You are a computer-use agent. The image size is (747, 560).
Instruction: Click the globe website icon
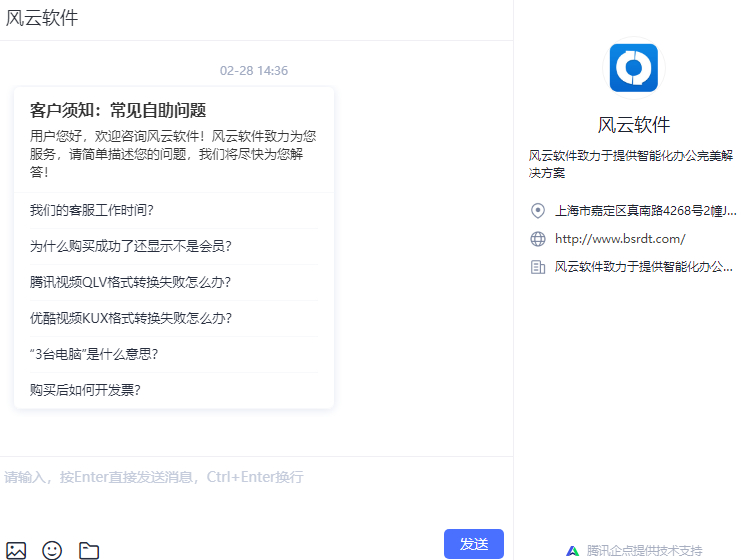click(538, 239)
